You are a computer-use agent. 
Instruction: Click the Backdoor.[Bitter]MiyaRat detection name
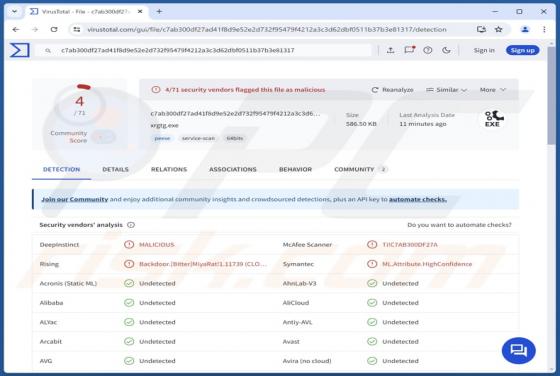click(x=202, y=264)
